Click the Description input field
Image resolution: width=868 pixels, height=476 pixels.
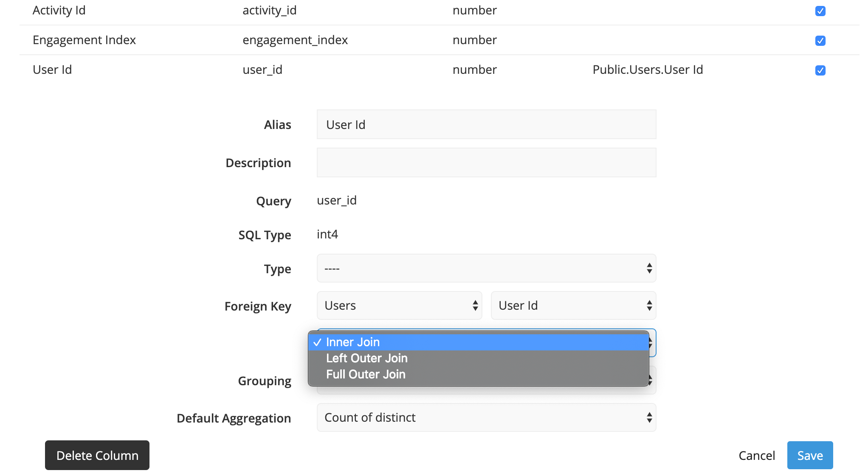(x=486, y=162)
